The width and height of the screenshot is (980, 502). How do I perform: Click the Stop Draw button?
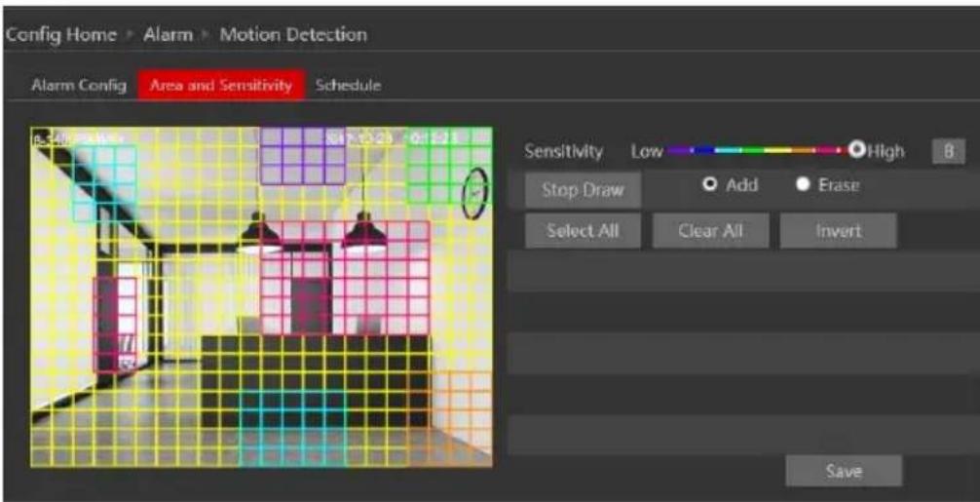tap(583, 190)
